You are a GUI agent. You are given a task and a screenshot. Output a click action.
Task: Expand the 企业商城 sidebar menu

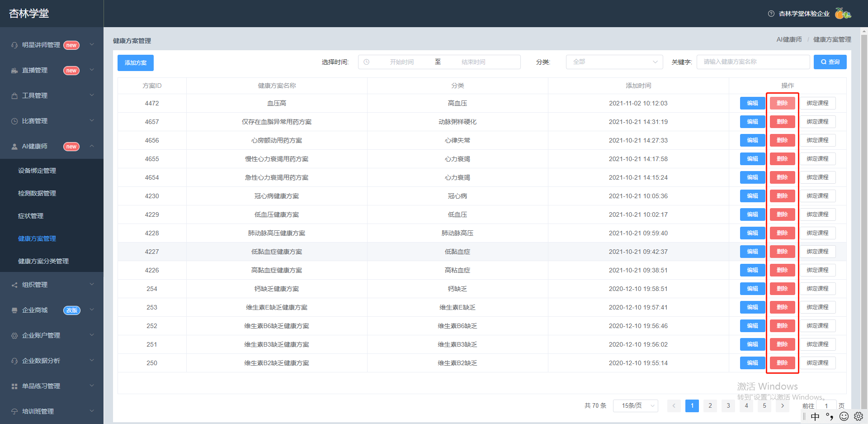click(x=52, y=310)
